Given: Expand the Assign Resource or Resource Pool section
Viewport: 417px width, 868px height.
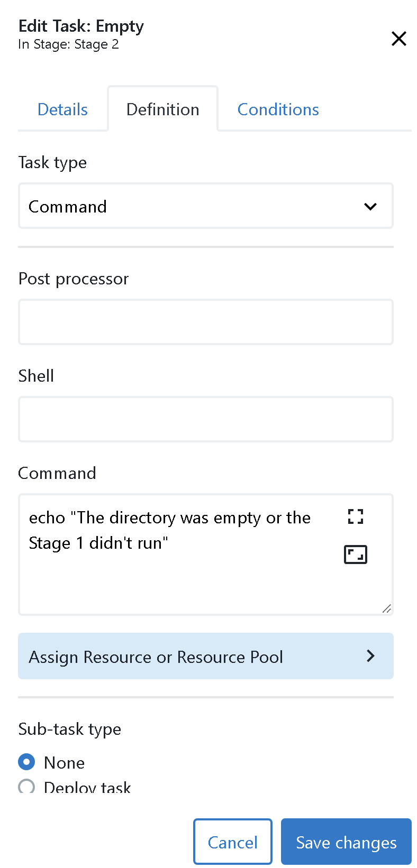Looking at the screenshot, I should (x=206, y=656).
